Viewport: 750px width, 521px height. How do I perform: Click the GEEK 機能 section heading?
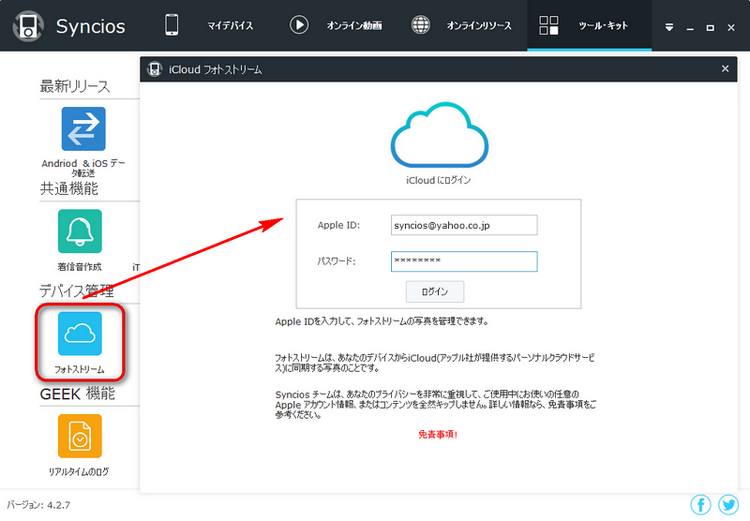tap(77, 394)
